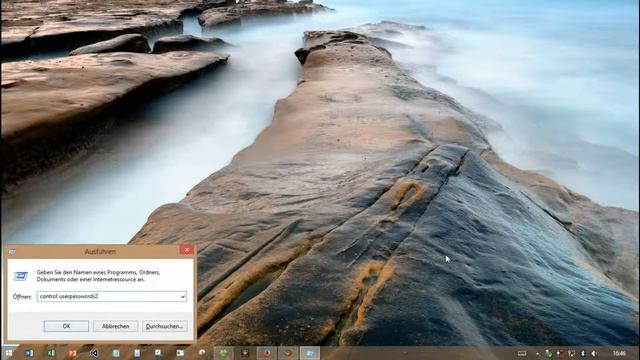Launch PowerPoint from the taskbar
640x360 pixels.
tap(73, 353)
